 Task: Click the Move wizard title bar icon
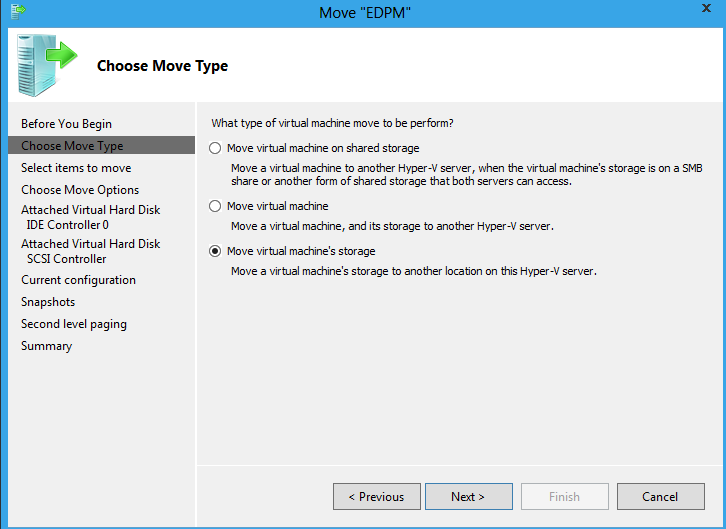[18, 11]
